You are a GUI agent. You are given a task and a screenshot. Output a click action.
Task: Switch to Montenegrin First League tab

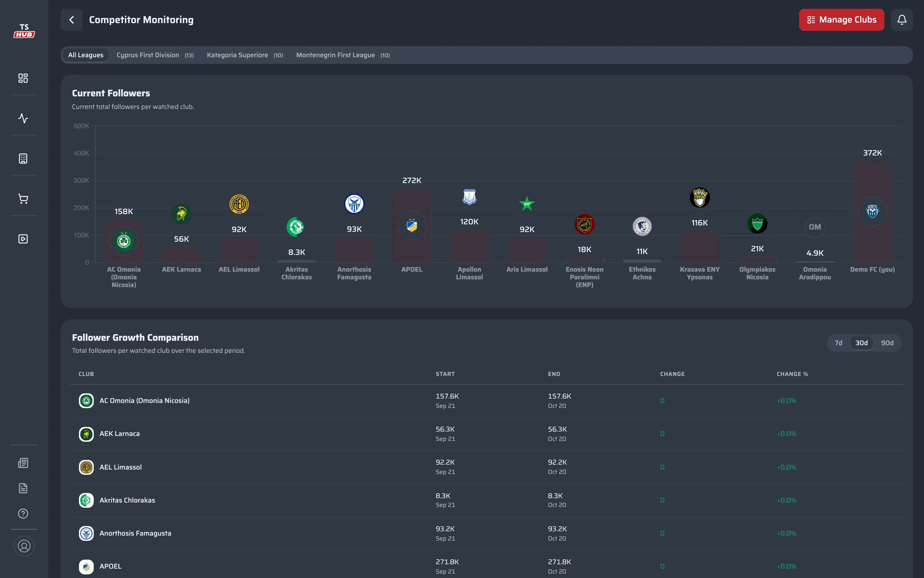click(343, 55)
